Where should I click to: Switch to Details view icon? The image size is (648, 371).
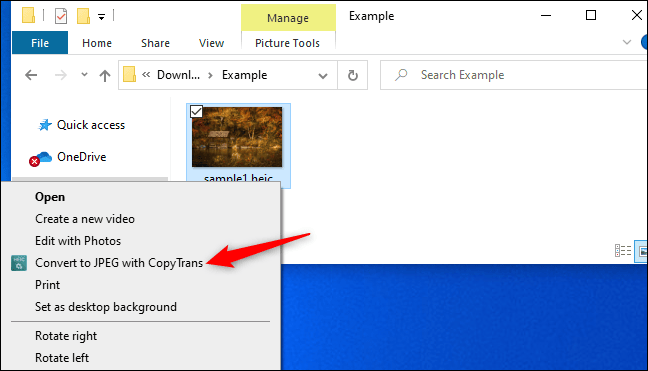pyautogui.click(x=622, y=250)
